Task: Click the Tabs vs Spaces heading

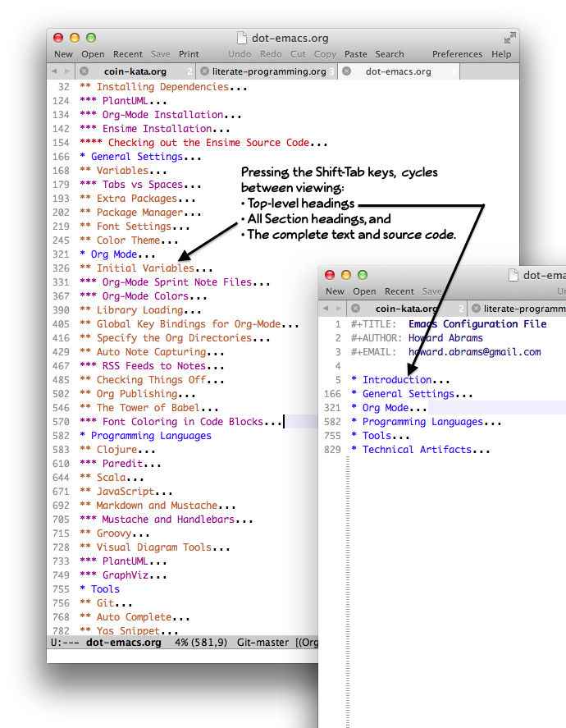Action: point(140,185)
